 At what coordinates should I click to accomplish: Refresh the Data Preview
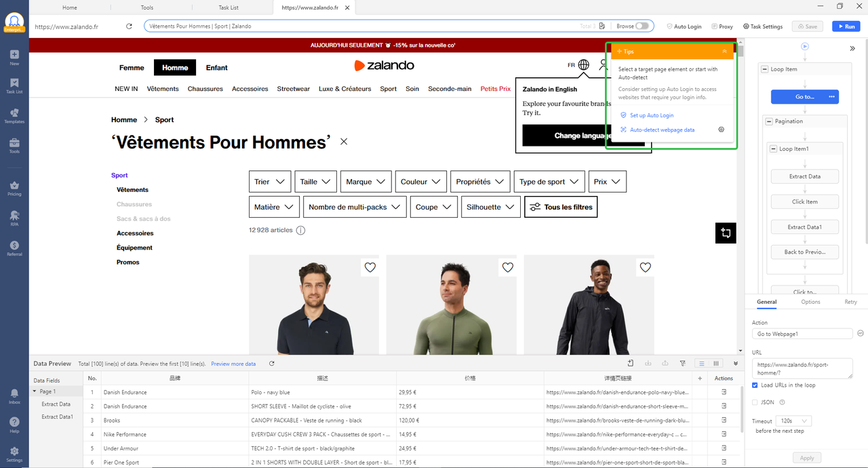coord(271,364)
